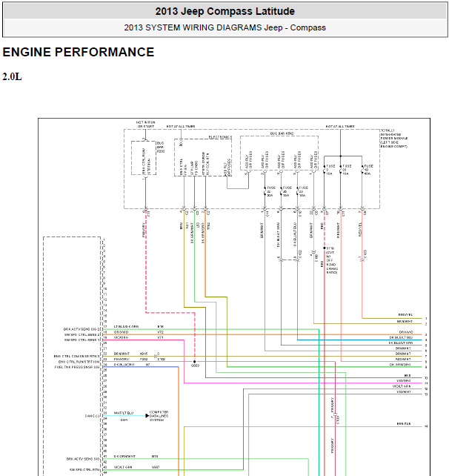Click 'DK BLU/ORG' wire label at pin 24
This screenshot has height=476, width=449.
click(x=124, y=365)
